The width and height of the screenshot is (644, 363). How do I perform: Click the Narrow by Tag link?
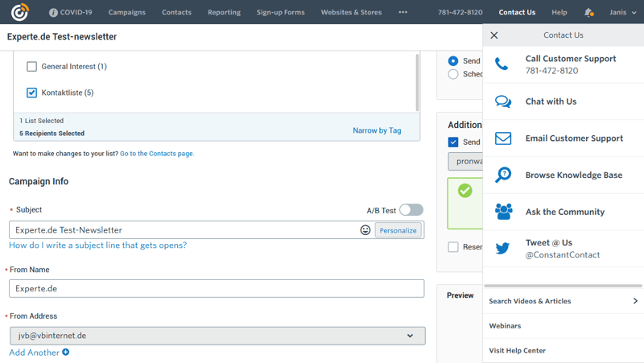(x=377, y=130)
